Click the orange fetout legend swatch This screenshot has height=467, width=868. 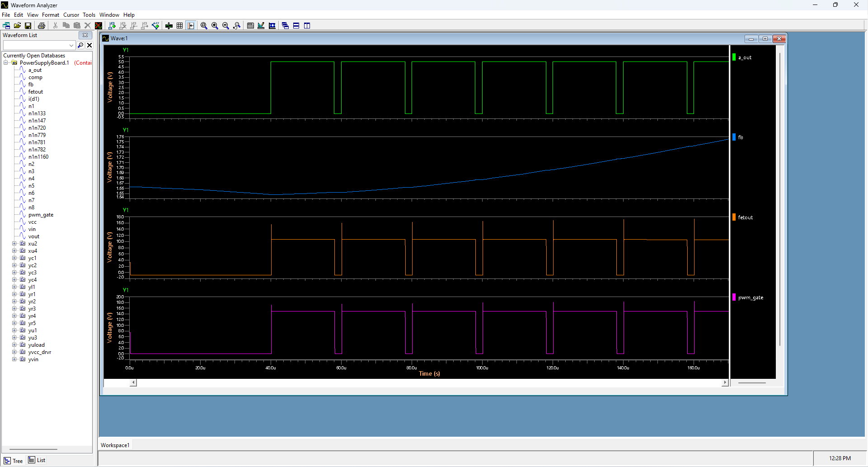[734, 217]
